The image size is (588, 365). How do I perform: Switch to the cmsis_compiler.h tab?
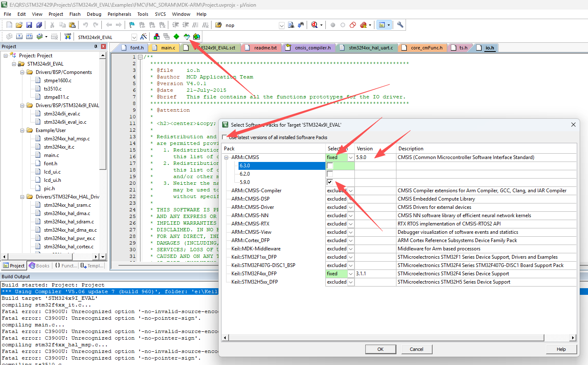coord(309,48)
